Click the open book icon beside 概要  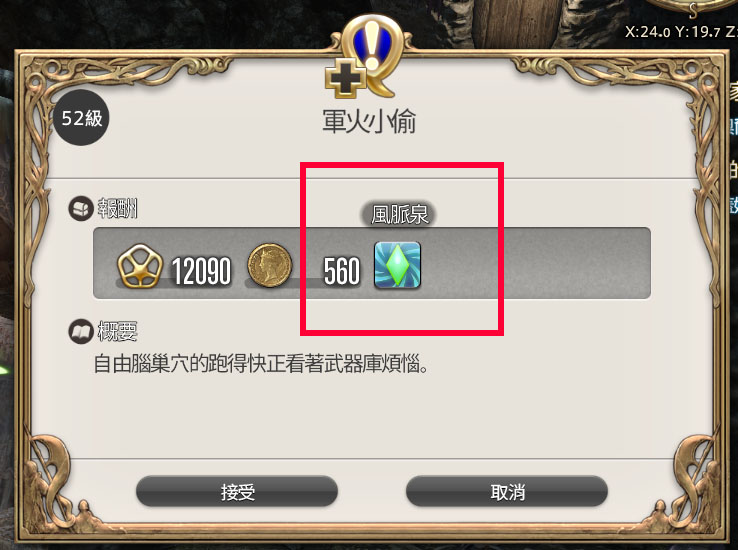(x=80, y=332)
